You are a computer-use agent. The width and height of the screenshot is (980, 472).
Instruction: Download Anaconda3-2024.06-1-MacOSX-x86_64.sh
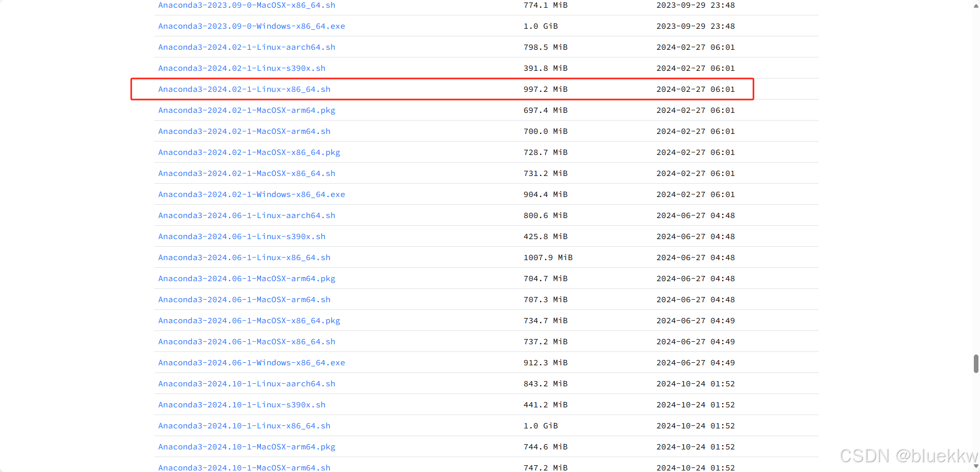247,342
